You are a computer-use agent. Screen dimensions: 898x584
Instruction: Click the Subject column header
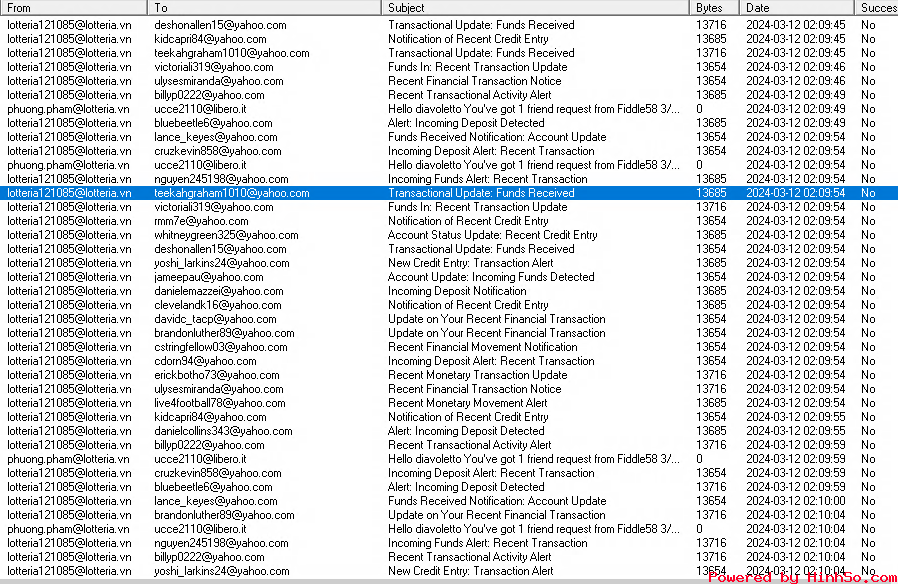535,7
